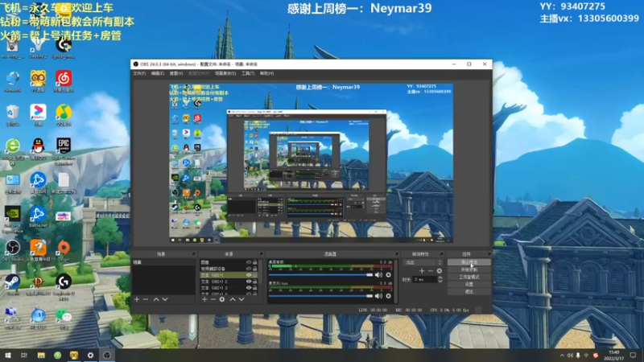The image size is (644, 362).
Task: Open the 桌面音频 mixer gear settings
Action: [388, 274]
